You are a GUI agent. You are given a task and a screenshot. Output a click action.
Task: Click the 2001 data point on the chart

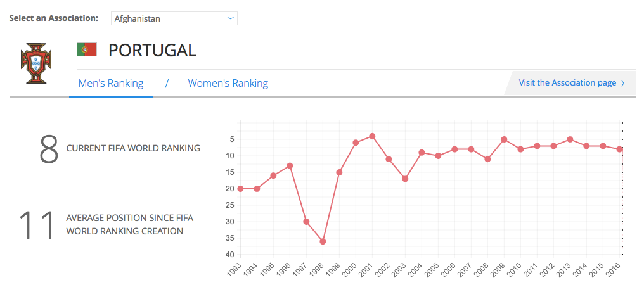coord(372,136)
